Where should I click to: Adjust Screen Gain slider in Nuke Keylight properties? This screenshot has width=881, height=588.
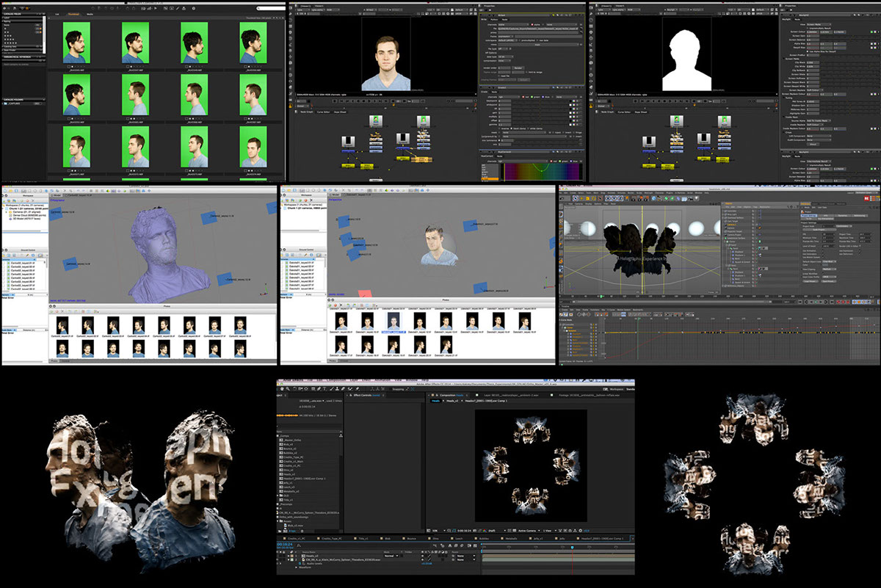[x=850, y=36]
